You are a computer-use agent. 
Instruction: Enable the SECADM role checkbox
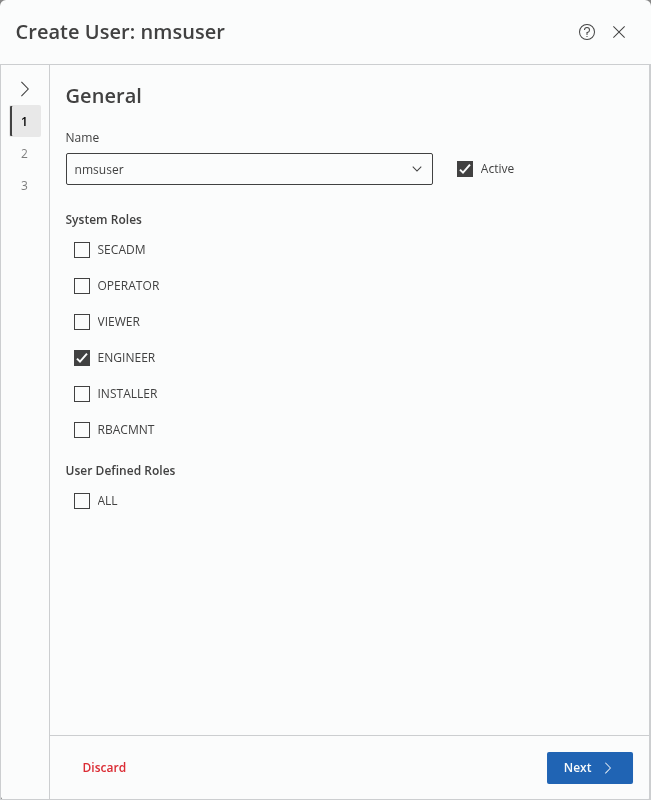(x=82, y=250)
